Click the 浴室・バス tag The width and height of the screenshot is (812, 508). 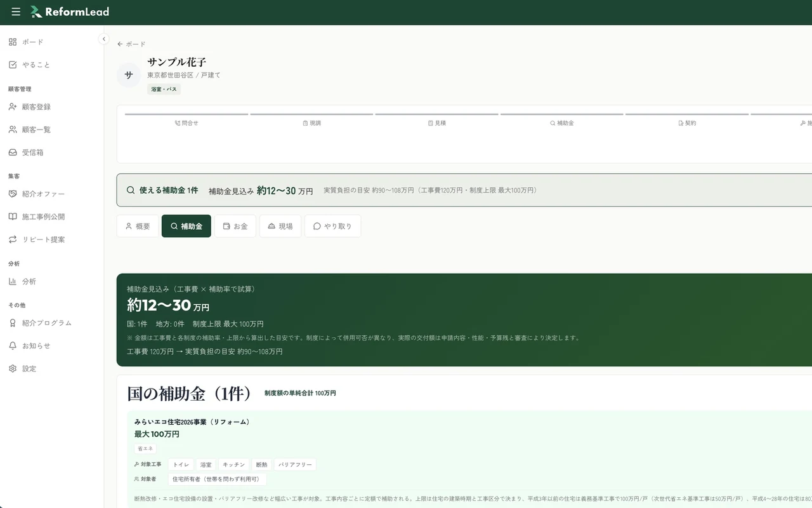[x=164, y=90]
